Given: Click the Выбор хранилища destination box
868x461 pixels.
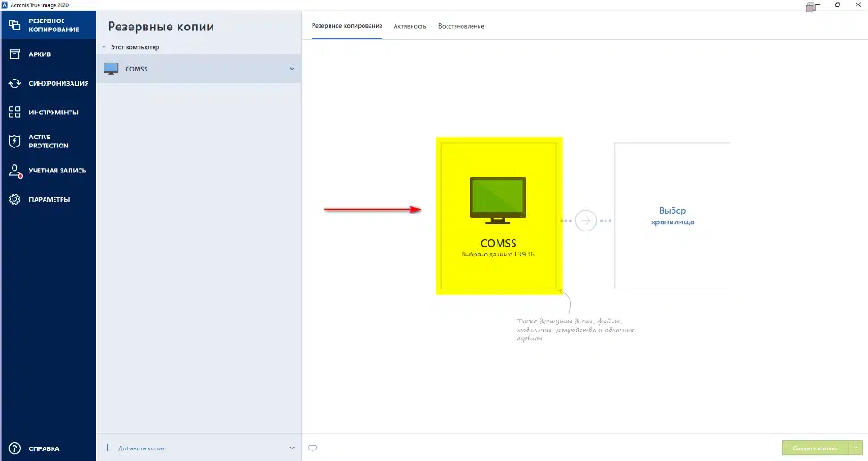Looking at the screenshot, I should point(672,215).
